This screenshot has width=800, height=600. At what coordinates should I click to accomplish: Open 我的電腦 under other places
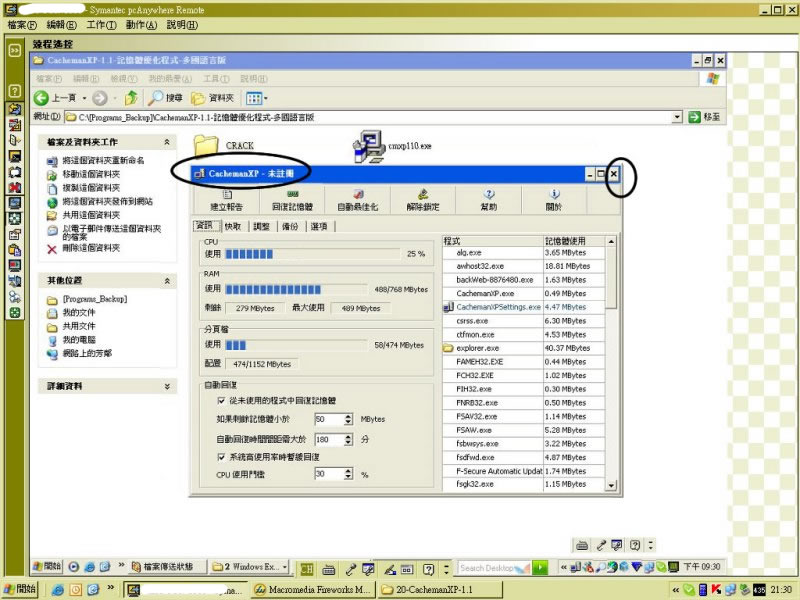click(x=79, y=339)
